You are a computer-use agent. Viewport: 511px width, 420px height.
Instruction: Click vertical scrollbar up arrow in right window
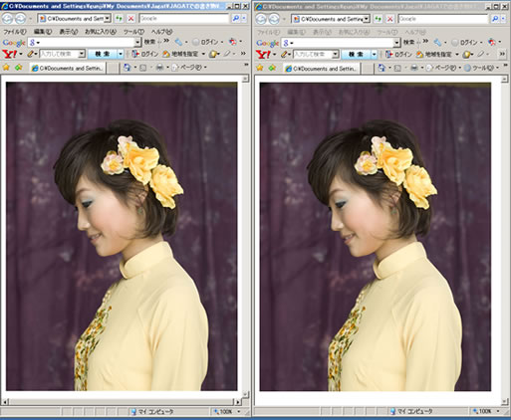tap(505, 79)
